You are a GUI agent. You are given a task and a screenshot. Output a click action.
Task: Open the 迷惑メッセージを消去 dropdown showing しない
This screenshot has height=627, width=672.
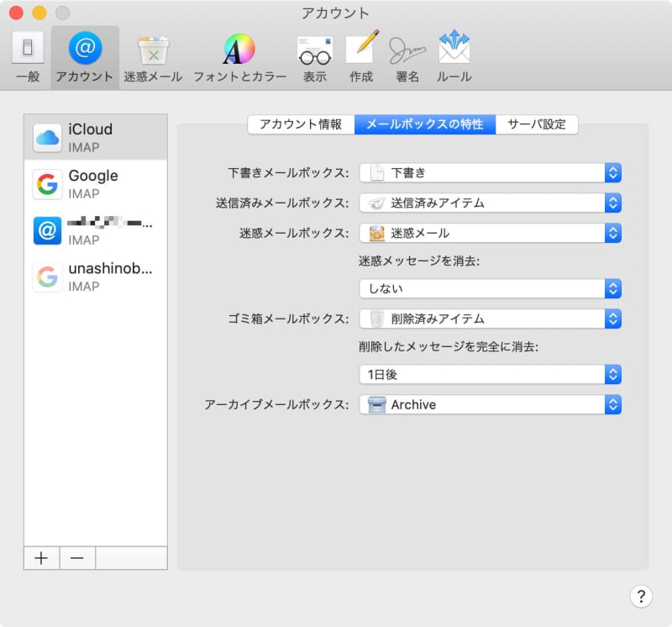click(x=491, y=288)
